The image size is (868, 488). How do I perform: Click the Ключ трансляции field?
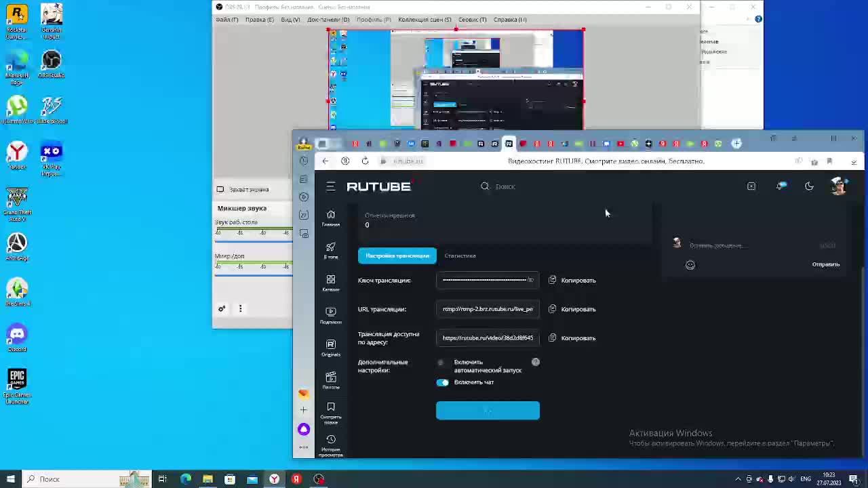(488, 280)
